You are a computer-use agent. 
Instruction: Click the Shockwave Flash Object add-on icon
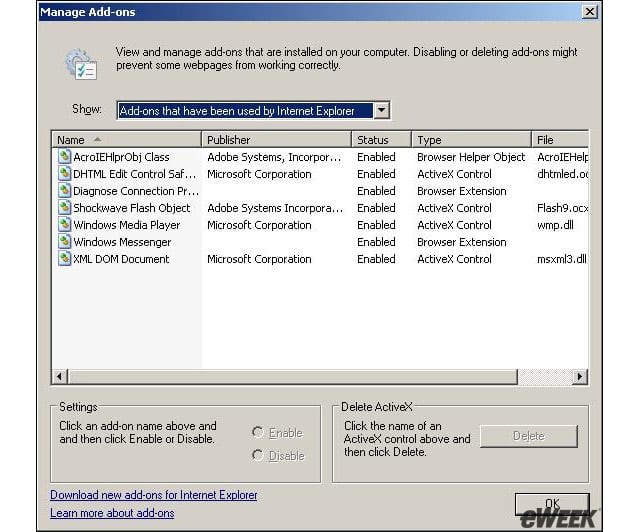[x=64, y=208]
